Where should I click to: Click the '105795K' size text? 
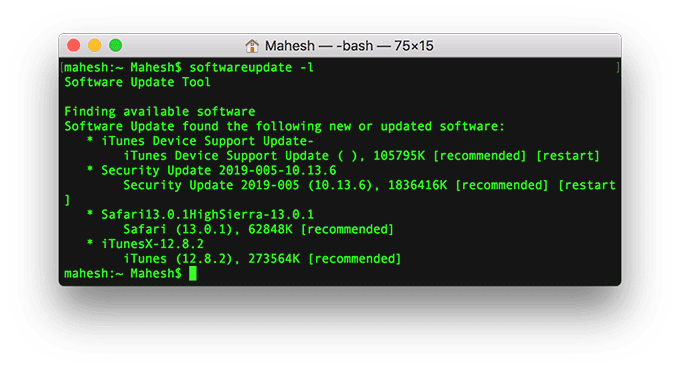tap(399, 156)
